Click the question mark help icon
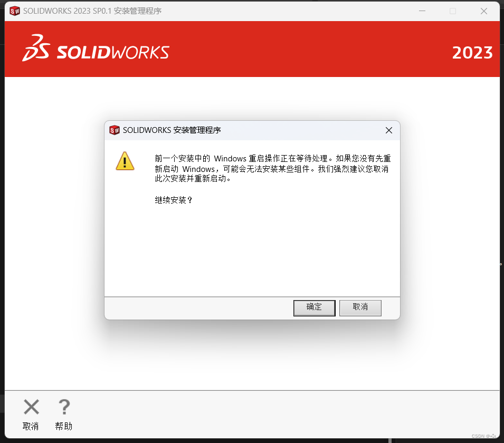Image resolution: width=504 pixels, height=443 pixels. (x=64, y=407)
